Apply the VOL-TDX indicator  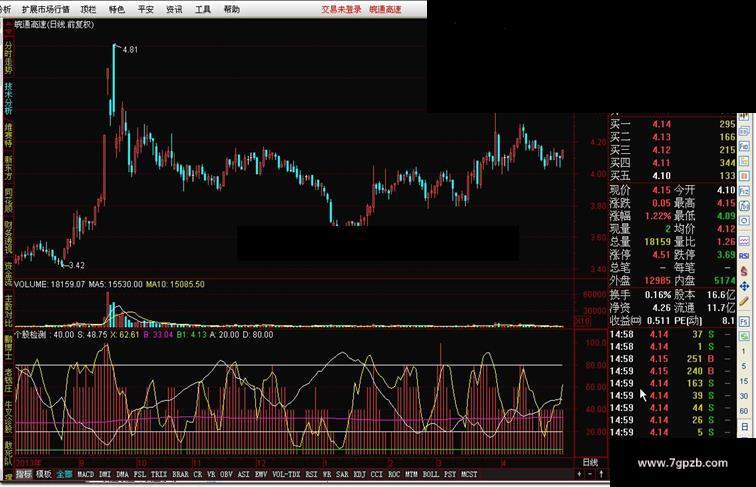click(286, 474)
